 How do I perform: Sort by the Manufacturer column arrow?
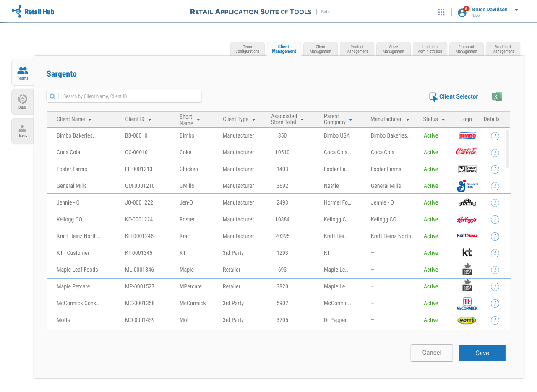(407, 120)
